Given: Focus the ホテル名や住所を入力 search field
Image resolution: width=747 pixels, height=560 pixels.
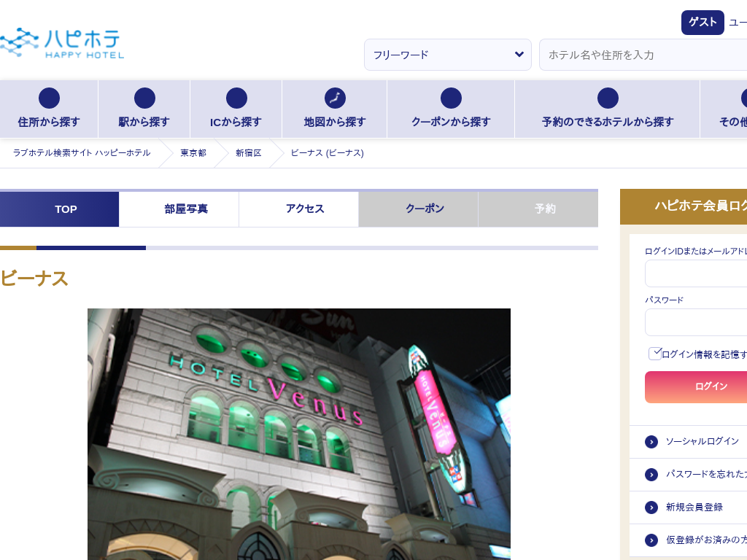Looking at the screenshot, I should coord(643,55).
